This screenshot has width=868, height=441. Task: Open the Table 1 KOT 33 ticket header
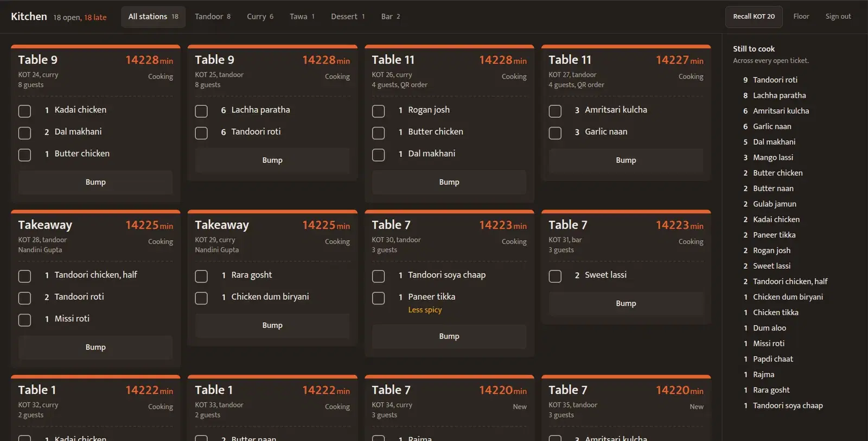(x=272, y=402)
